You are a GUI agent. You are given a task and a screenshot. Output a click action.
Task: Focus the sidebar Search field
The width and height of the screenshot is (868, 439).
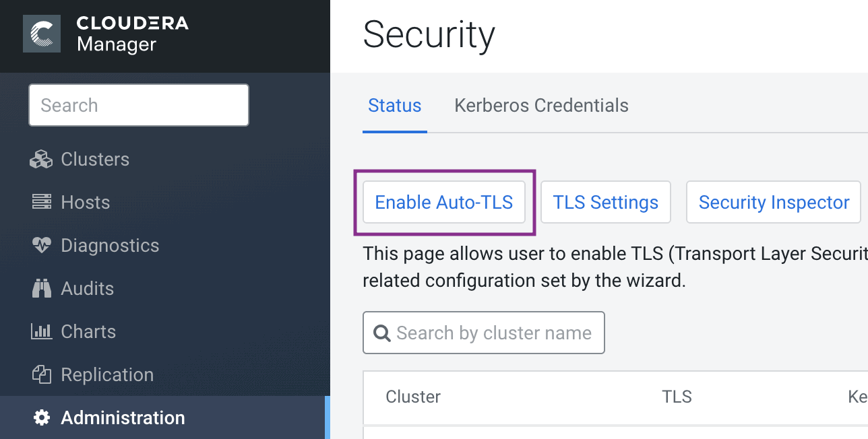point(138,105)
